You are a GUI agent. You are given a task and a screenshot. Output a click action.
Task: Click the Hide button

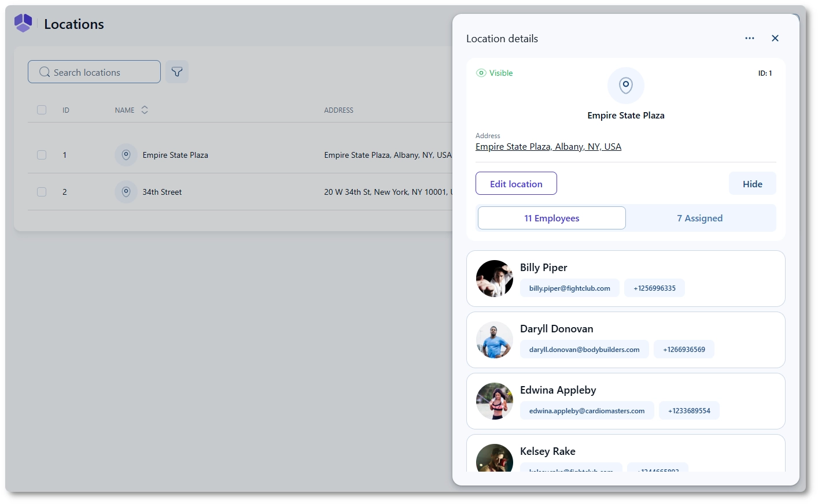point(753,183)
